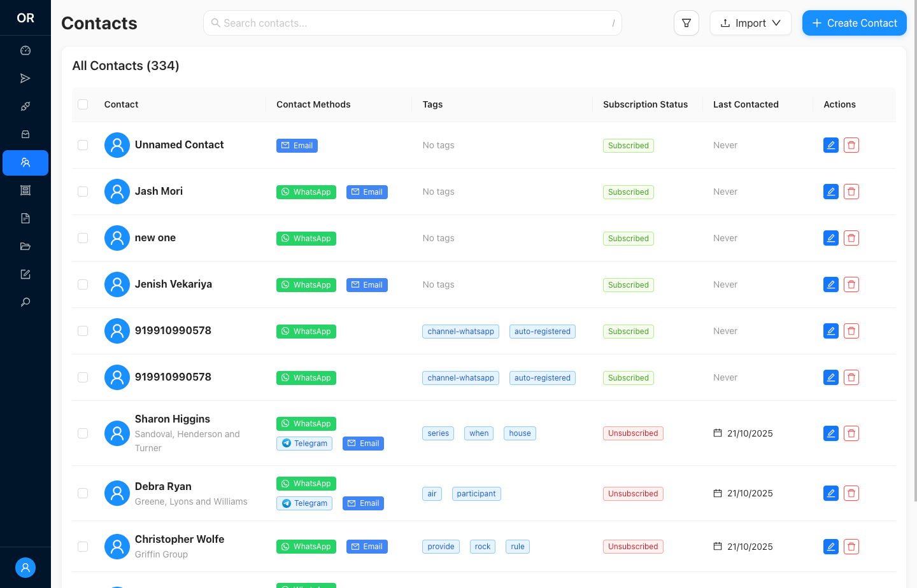
Task: Open the Search magnifier icon in sidebar
Action: tap(25, 302)
